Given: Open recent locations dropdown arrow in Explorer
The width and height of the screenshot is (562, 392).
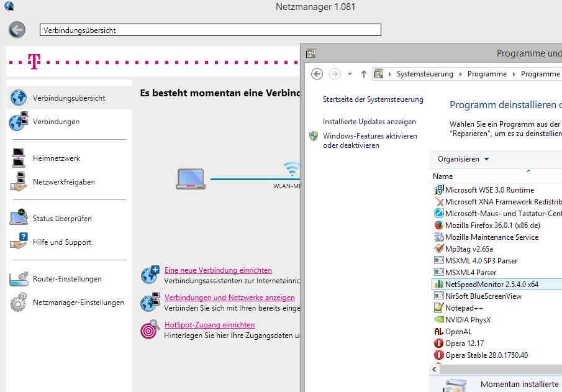Looking at the screenshot, I should point(350,74).
